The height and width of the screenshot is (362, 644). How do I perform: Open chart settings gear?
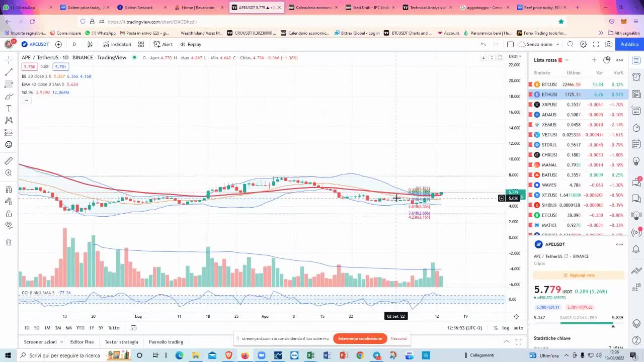(583, 44)
